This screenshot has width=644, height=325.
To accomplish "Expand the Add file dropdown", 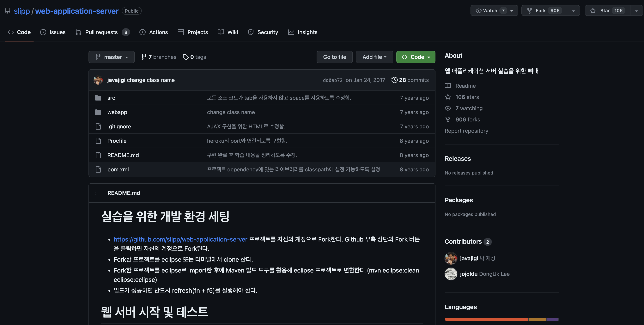I will tap(374, 57).
